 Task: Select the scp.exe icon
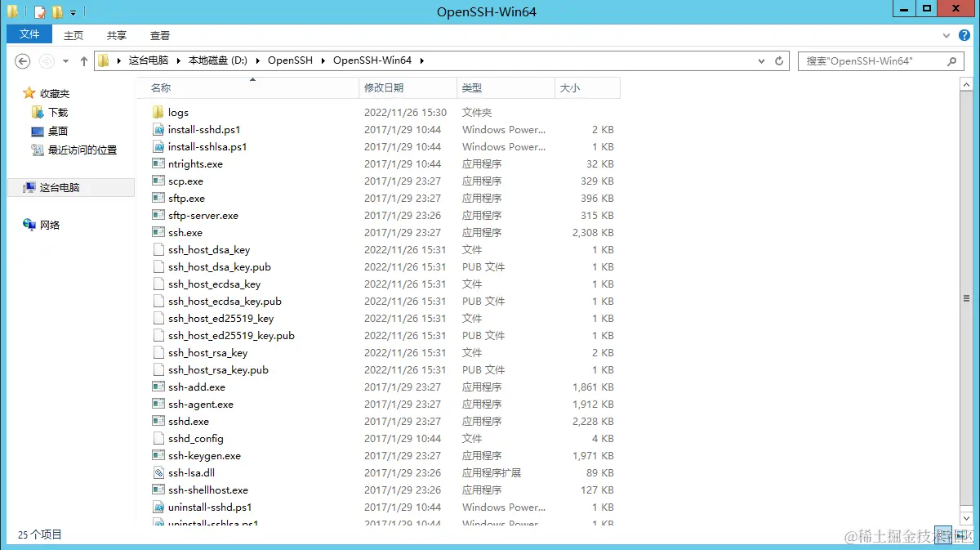(x=158, y=181)
